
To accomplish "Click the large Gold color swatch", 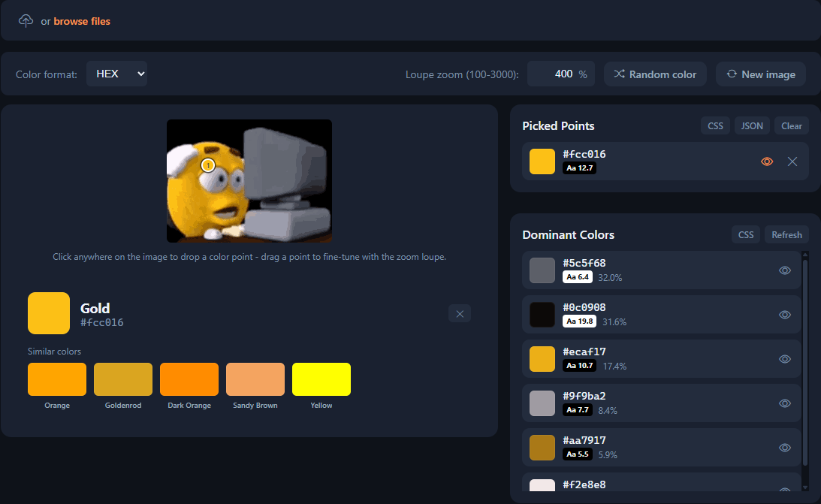I will pos(49,313).
